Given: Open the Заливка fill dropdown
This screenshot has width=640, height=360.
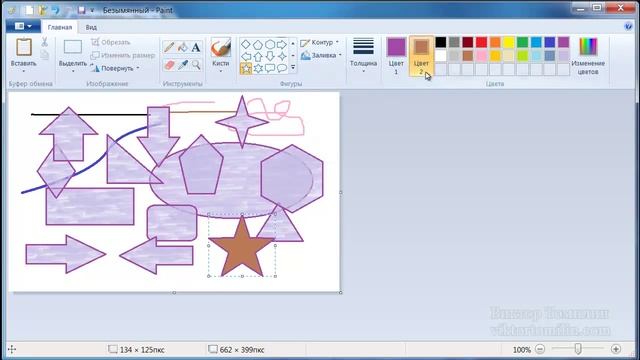Looking at the screenshot, I should coord(321,55).
